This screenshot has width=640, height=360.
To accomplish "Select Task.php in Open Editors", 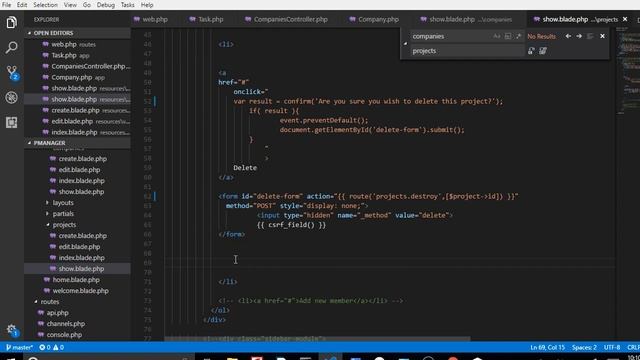I will [78, 56].
